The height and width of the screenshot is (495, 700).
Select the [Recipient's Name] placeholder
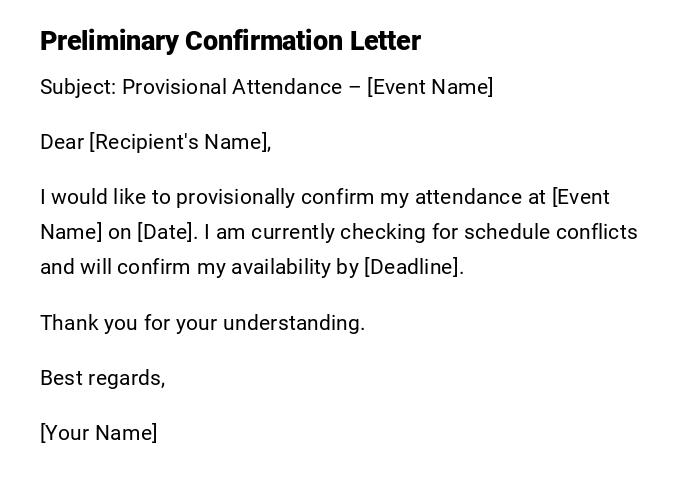(x=180, y=142)
